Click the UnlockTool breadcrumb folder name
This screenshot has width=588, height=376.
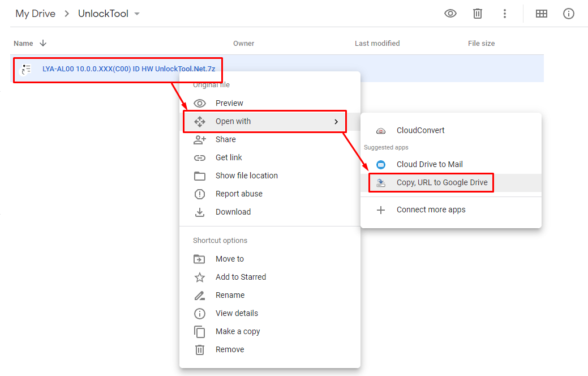[x=103, y=14]
